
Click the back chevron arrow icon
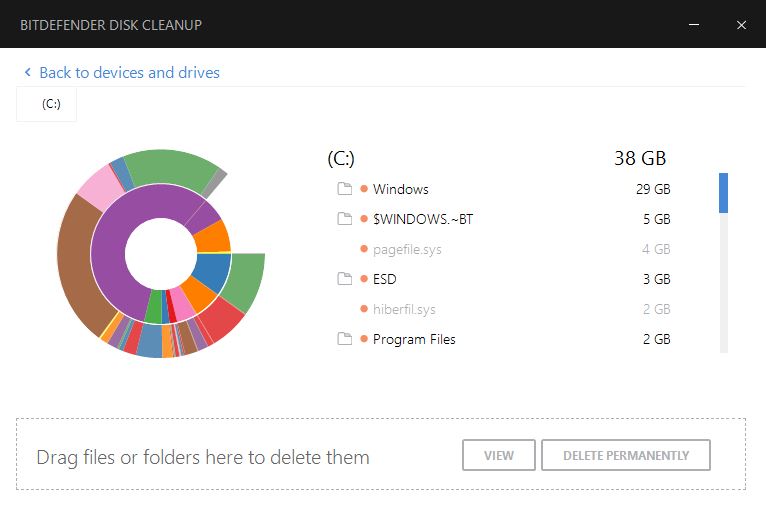click(x=28, y=72)
